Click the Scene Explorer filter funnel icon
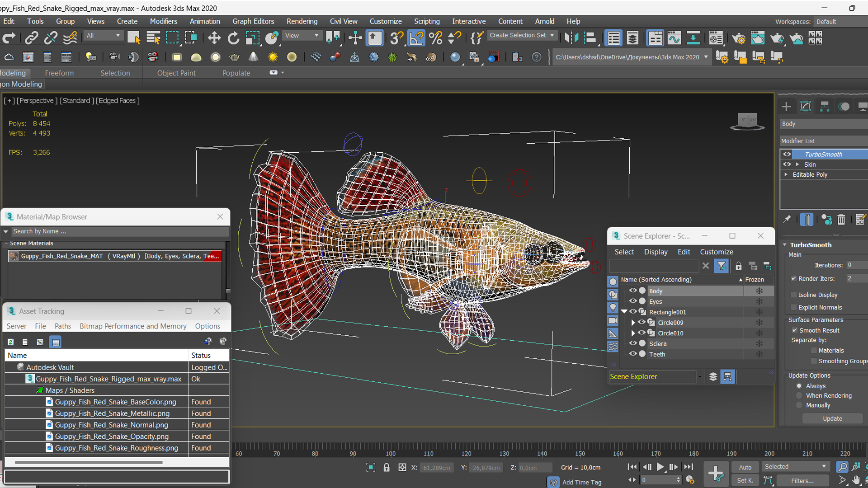The image size is (868, 488). point(722,266)
